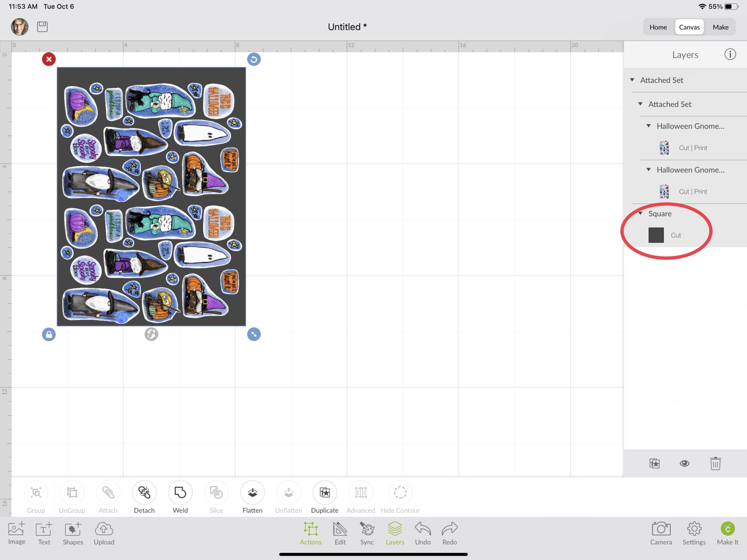Tap the battery status indicator
This screenshot has height=560, width=747.
coord(732,7)
